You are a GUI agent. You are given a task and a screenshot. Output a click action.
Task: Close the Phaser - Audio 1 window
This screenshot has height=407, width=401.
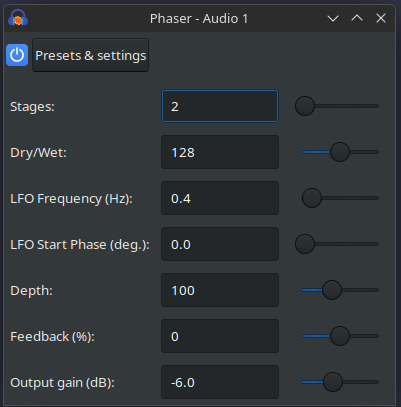coord(381,18)
